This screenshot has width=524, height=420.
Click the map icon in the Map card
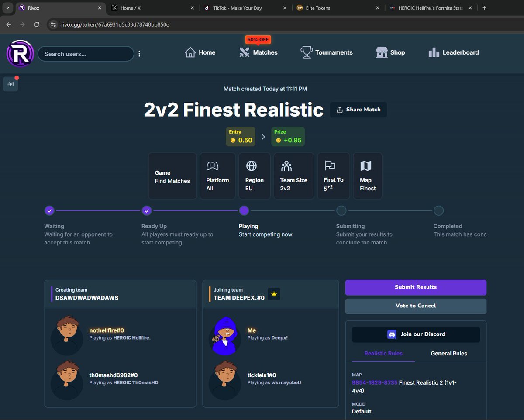pyautogui.click(x=365, y=166)
